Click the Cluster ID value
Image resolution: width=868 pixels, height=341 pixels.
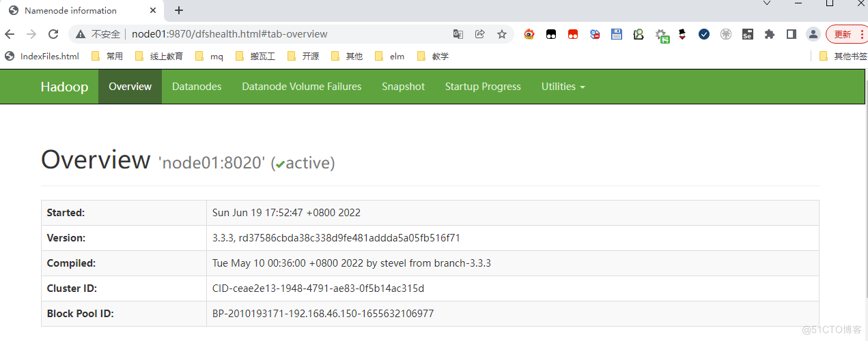tap(318, 288)
